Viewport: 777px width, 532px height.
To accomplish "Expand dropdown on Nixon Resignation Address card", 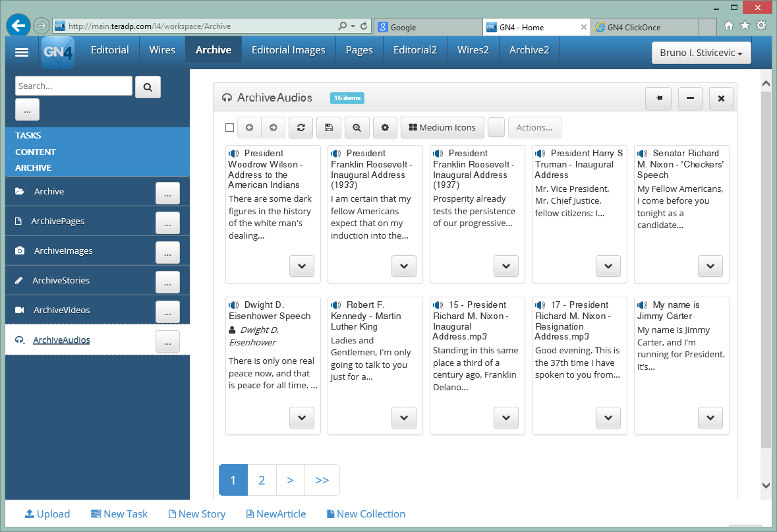I will (x=608, y=418).
